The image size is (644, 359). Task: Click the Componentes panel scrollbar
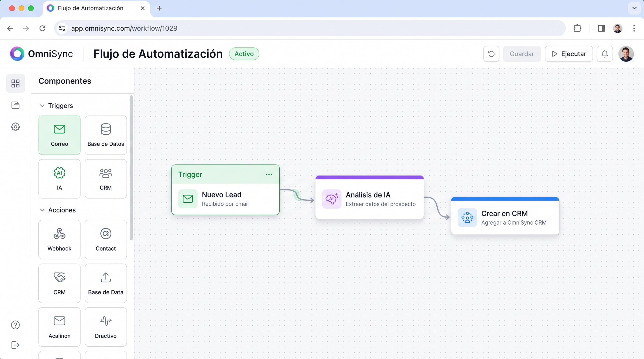[131, 168]
